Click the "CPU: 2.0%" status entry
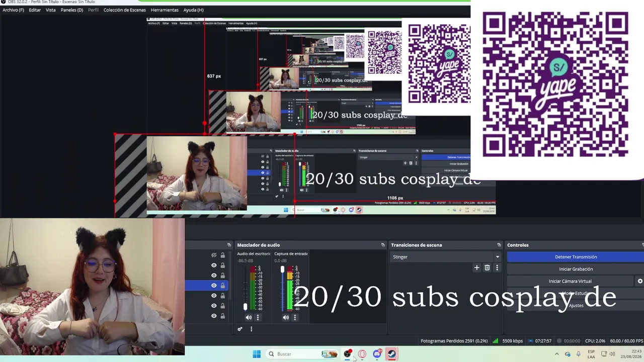The height and width of the screenshot is (362, 644). pos(595,341)
